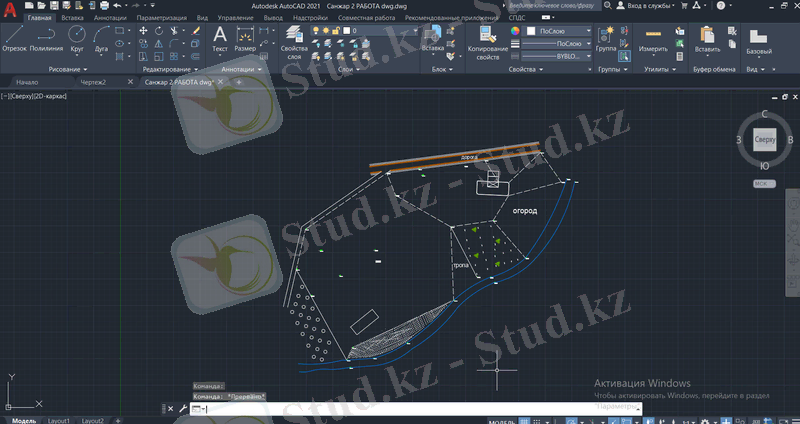
Task: Open the Вставка ribbon tab
Action: click(72, 18)
